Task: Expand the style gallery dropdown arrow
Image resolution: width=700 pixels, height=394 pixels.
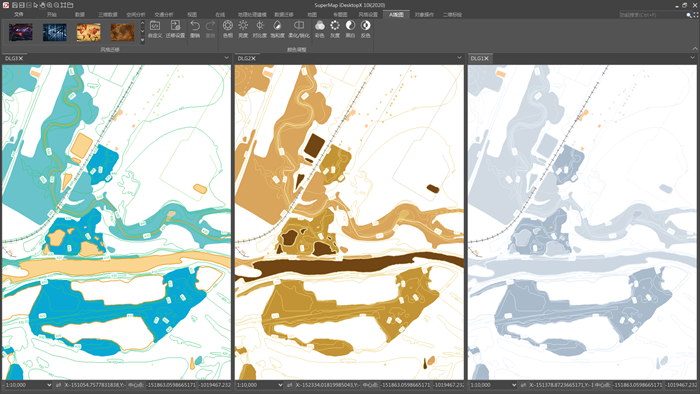Action: tap(142, 40)
